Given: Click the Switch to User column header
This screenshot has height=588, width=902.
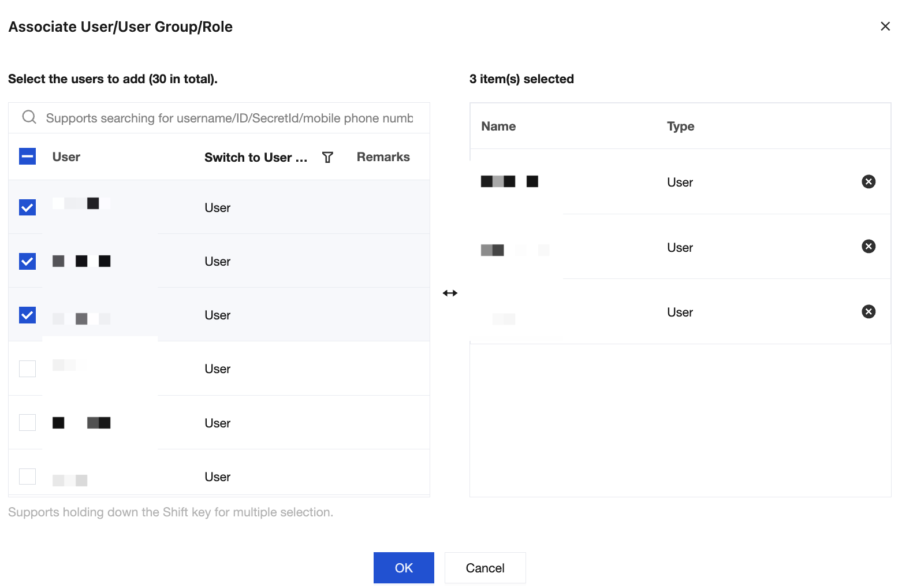Looking at the screenshot, I should click(255, 157).
